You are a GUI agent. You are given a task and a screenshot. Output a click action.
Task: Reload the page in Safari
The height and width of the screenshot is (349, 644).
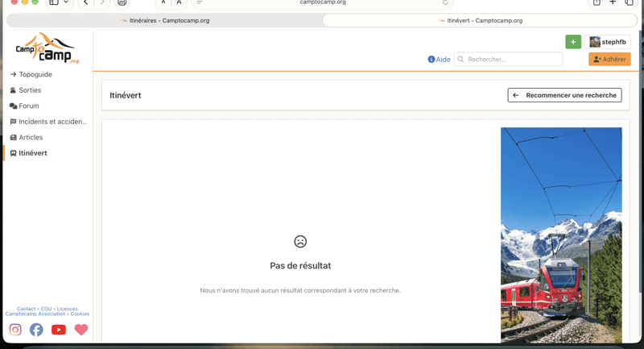[x=445, y=2]
